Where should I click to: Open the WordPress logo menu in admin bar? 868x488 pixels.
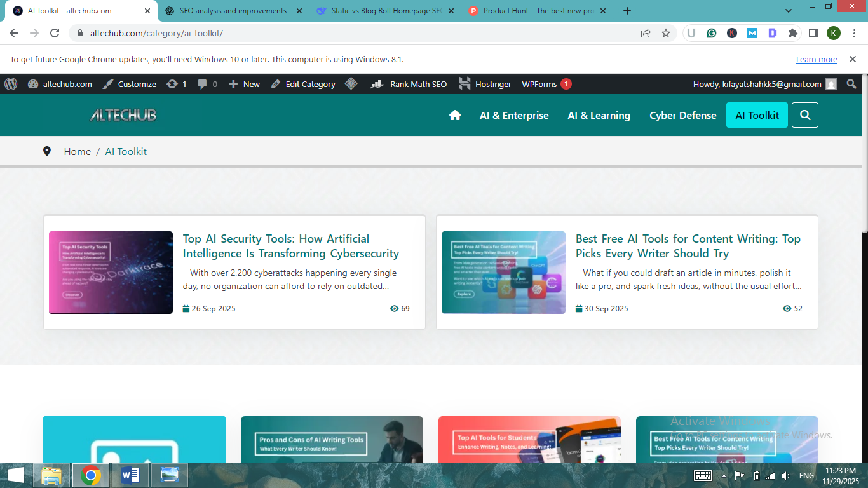11,84
